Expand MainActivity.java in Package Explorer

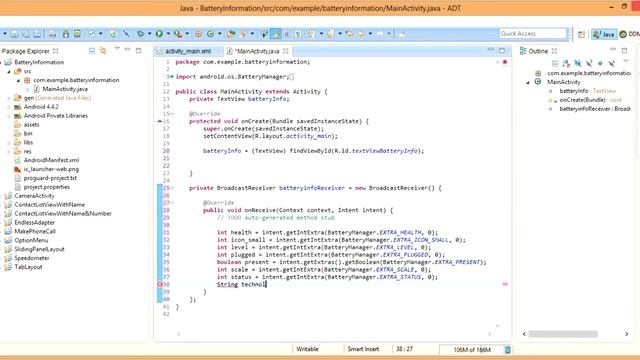click(x=28, y=89)
